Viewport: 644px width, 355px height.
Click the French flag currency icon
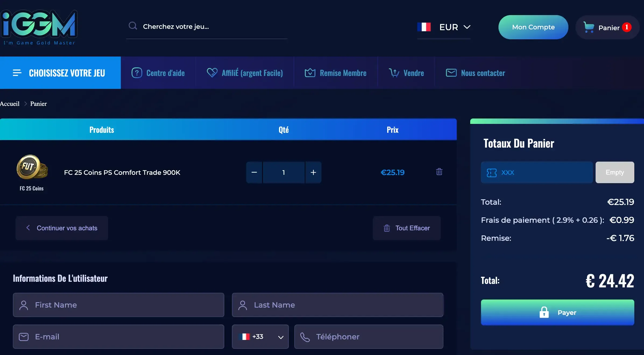point(424,27)
